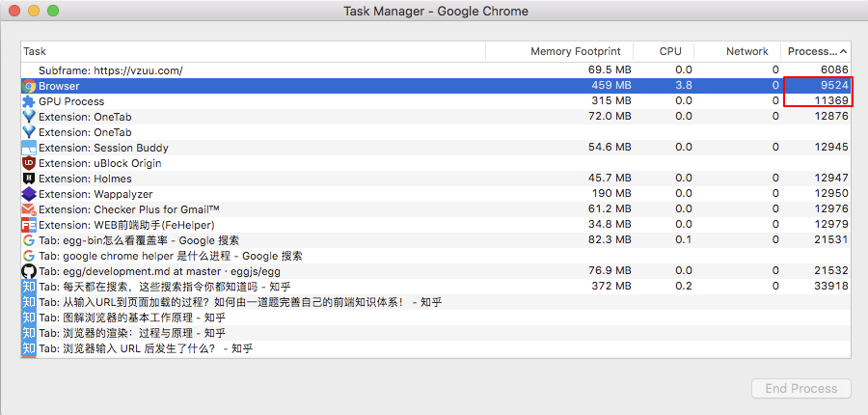868x415 pixels.
Task: Click the yellow minimize window button
Action: 34,11
